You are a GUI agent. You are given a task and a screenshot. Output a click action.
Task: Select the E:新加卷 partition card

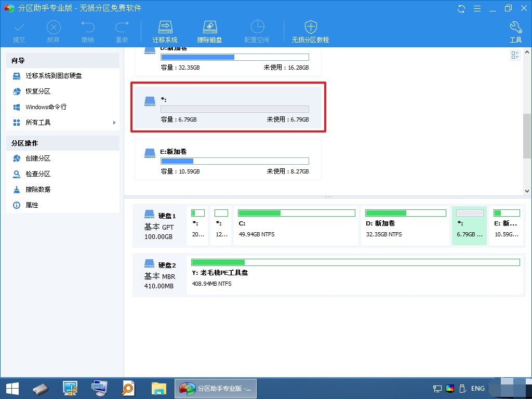coord(228,159)
